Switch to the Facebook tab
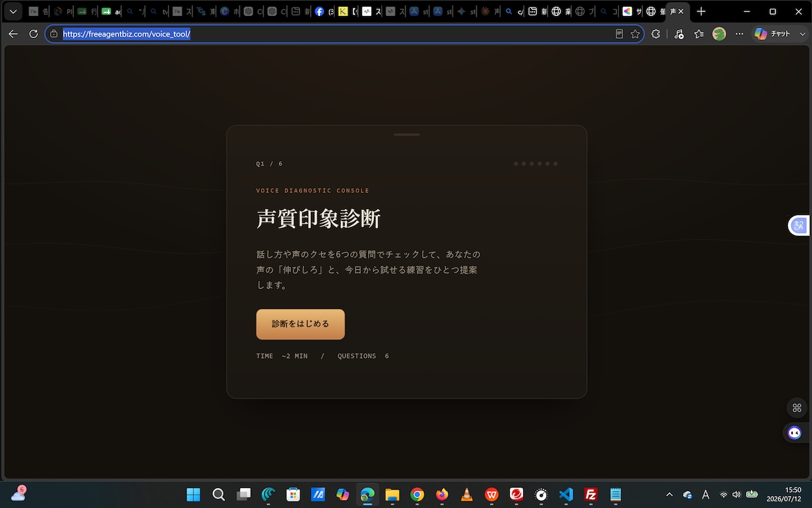This screenshot has width=812, height=508. [x=324, y=11]
